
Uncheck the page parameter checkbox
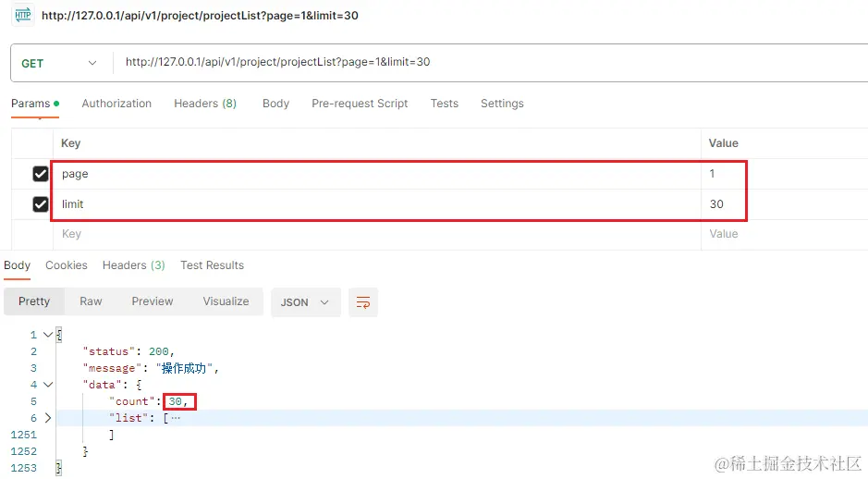pyautogui.click(x=41, y=174)
